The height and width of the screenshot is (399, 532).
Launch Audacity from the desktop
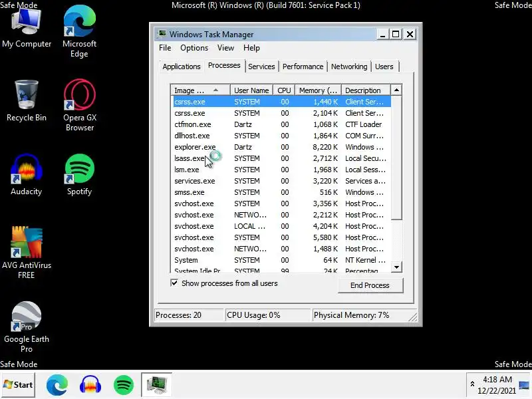coord(27,175)
